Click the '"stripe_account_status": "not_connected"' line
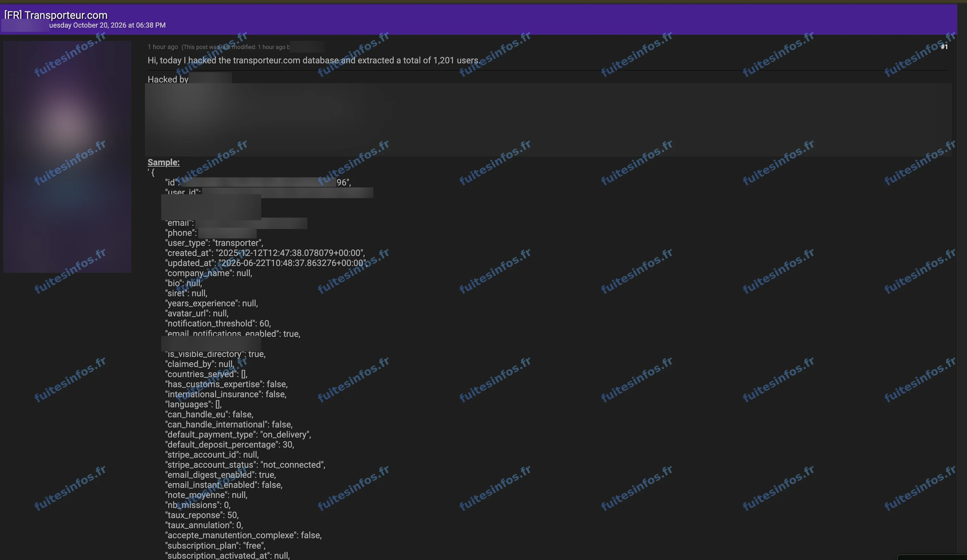967x560 pixels. point(245,465)
